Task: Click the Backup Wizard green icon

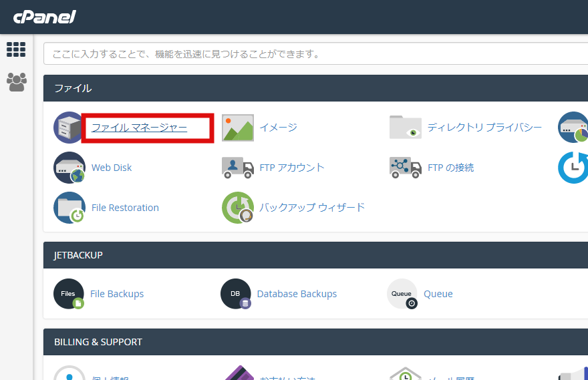Action: coord(238,208)
